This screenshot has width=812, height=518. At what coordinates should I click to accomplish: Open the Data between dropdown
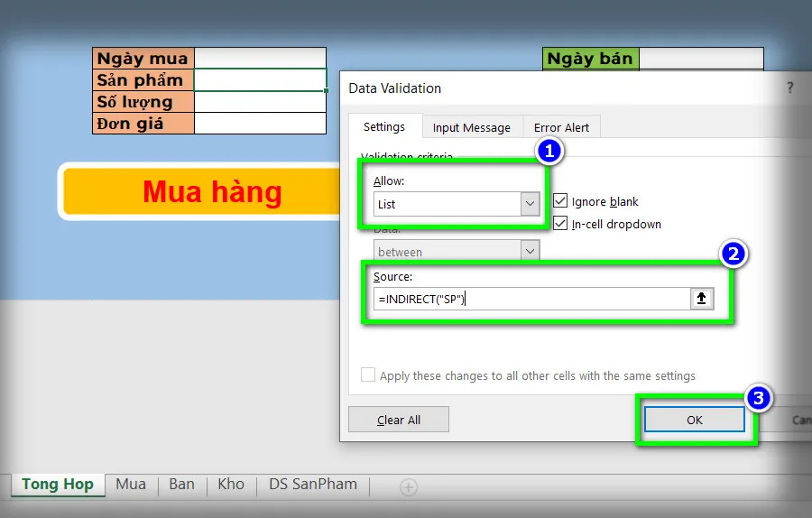tap(530, 252)
